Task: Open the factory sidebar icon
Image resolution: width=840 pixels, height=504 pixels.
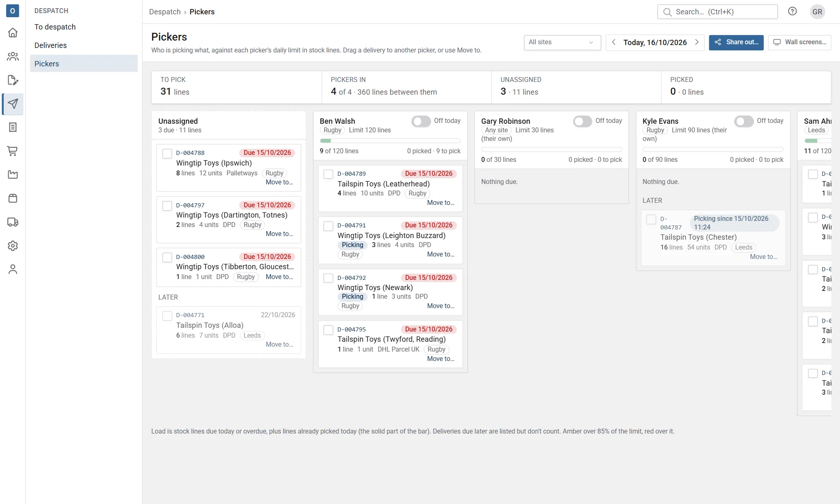Action: (x=13, y=175)
